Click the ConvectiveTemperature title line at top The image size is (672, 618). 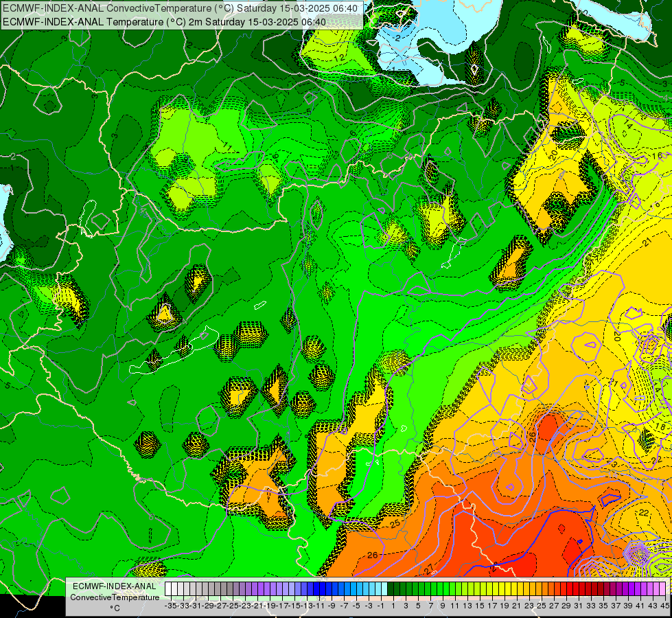(181, 8)
